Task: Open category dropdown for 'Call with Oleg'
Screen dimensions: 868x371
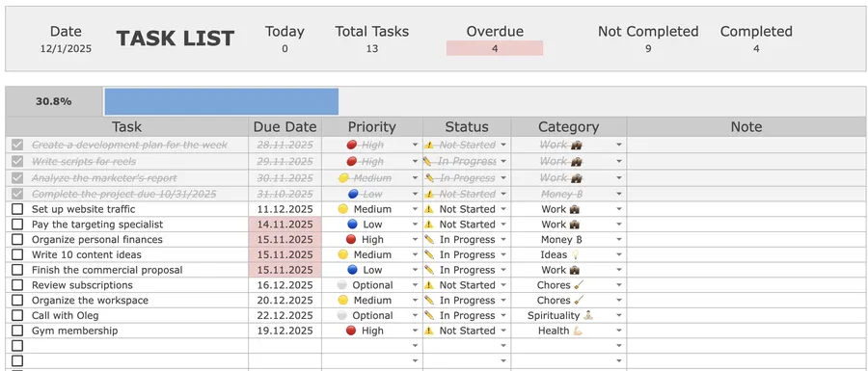Action: [619, 316]
